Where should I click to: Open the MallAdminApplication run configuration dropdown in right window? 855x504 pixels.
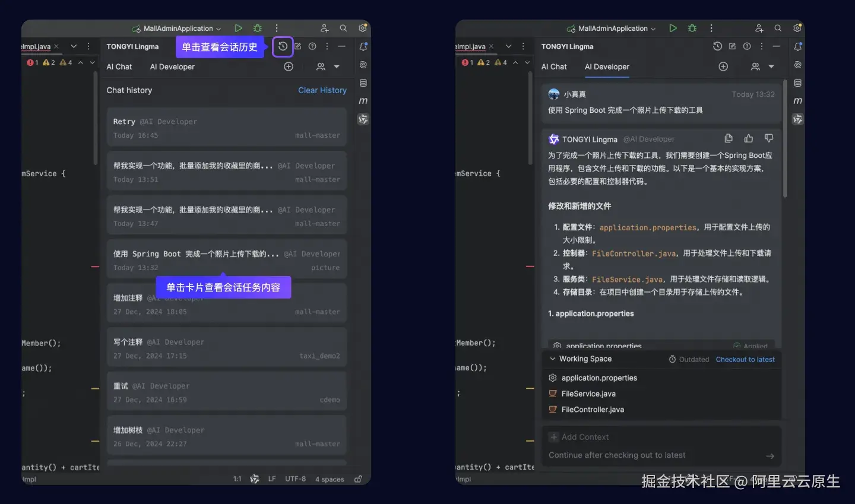(x=612, y=28)
